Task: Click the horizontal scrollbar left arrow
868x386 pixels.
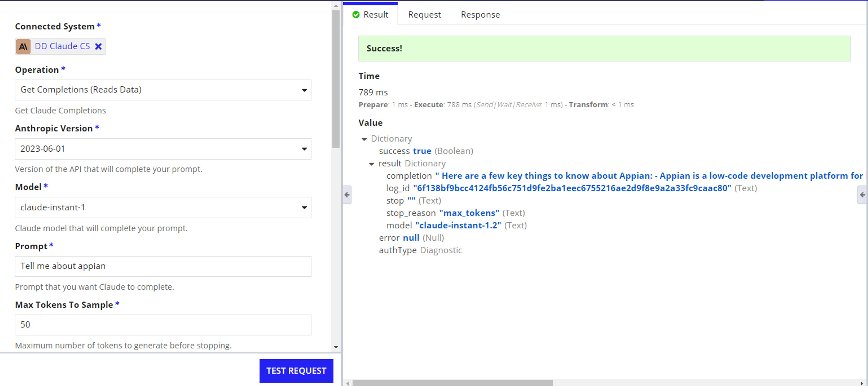Action: click(347, 383)
